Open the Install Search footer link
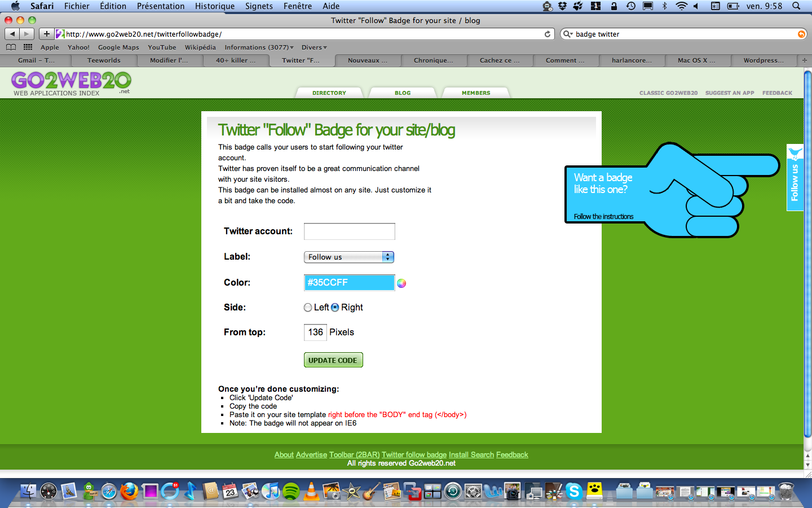The height and width of the screenshot is (508, 812). point(471,455)
